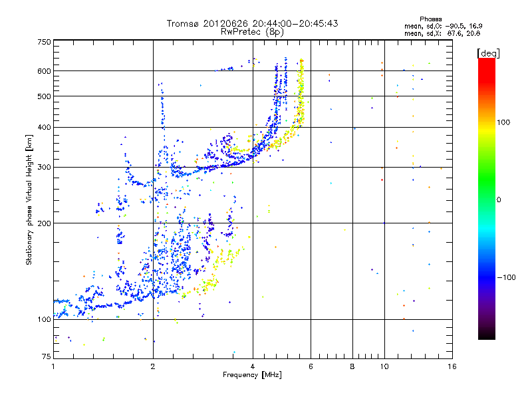Click the 'Stationary phase Virtual Height [km]' axis label
Viewport: 532px width, 399px height.
(x=29, y=199)
